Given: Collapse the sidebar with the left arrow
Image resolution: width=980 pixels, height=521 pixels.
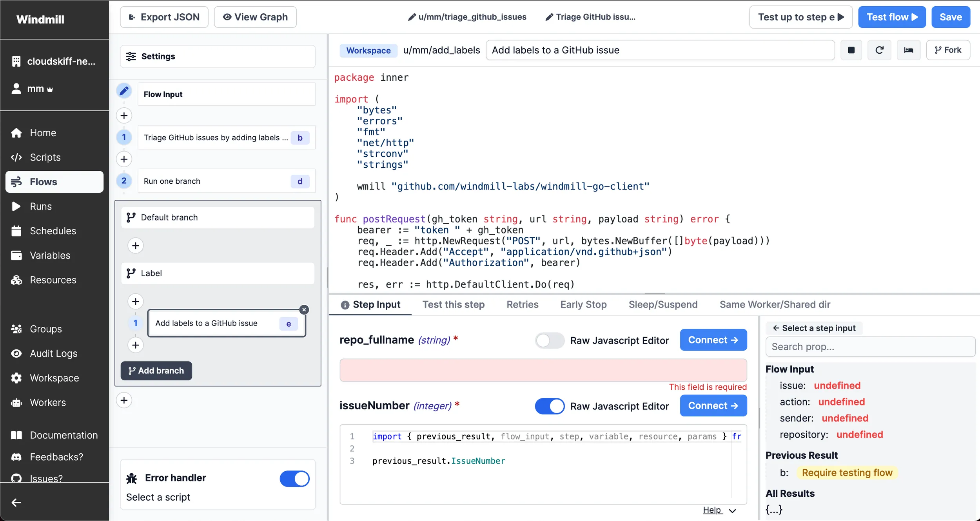Looking at the screenshot, I should pos(16,503).
